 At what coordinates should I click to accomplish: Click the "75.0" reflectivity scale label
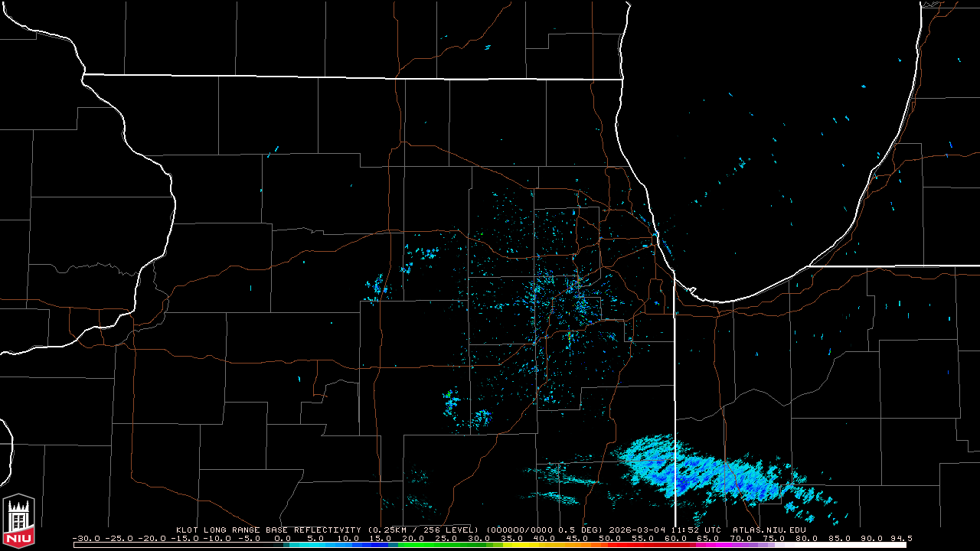point(774,539)
